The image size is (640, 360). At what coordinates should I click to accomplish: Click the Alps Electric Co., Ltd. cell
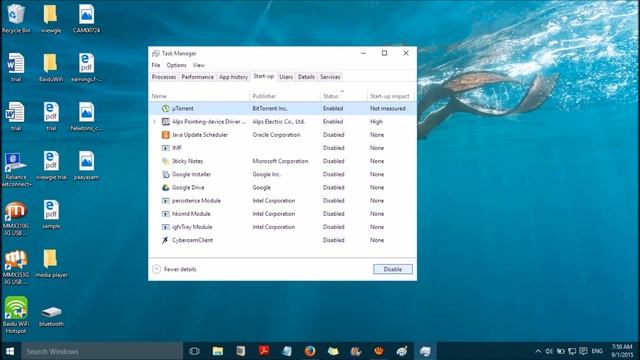pyautogui.click(x=278, y=122)
